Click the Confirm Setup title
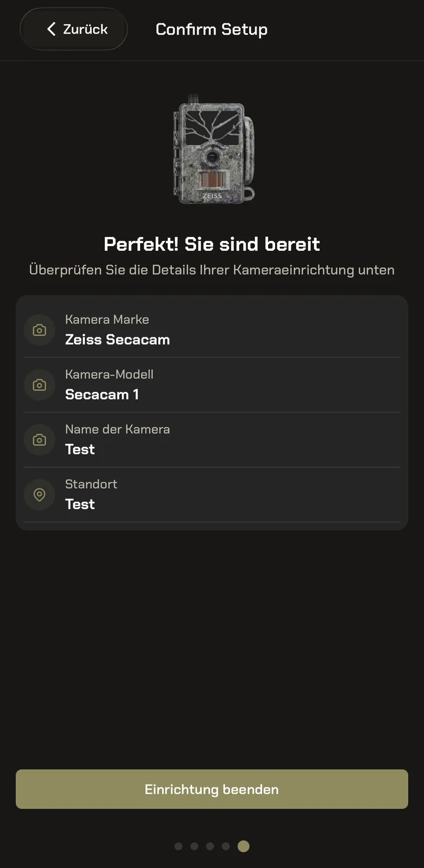 211,29
